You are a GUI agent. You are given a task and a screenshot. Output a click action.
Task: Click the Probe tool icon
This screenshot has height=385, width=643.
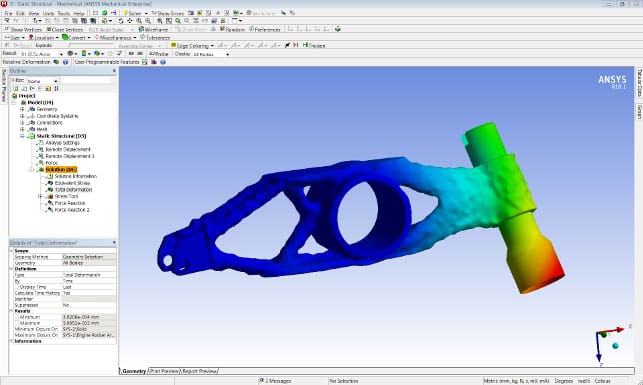151,54
